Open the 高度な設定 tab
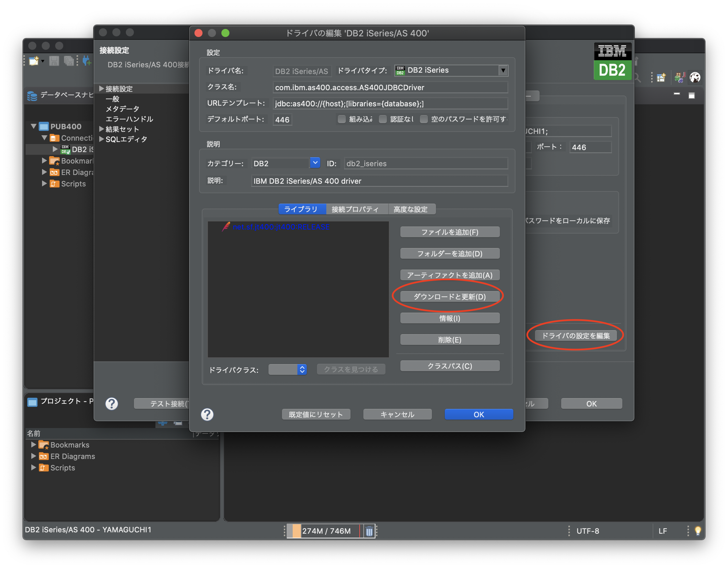This screenshot has height=568, width=728. click(x=412, y=209)
